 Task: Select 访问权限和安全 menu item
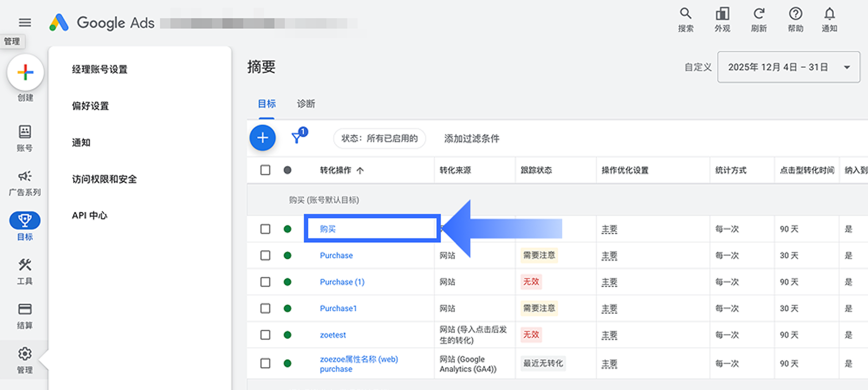tap(104, 179)
